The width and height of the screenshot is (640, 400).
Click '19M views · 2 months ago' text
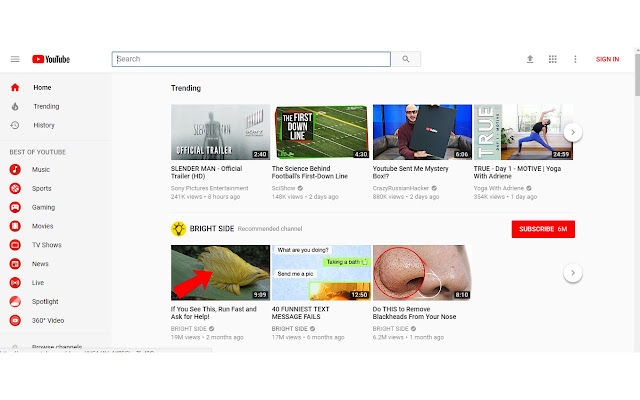tap(207, 337)
